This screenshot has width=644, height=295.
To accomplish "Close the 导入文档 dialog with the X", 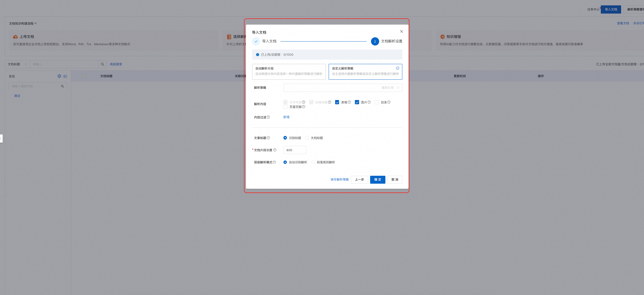I will [x=401, y=31].
